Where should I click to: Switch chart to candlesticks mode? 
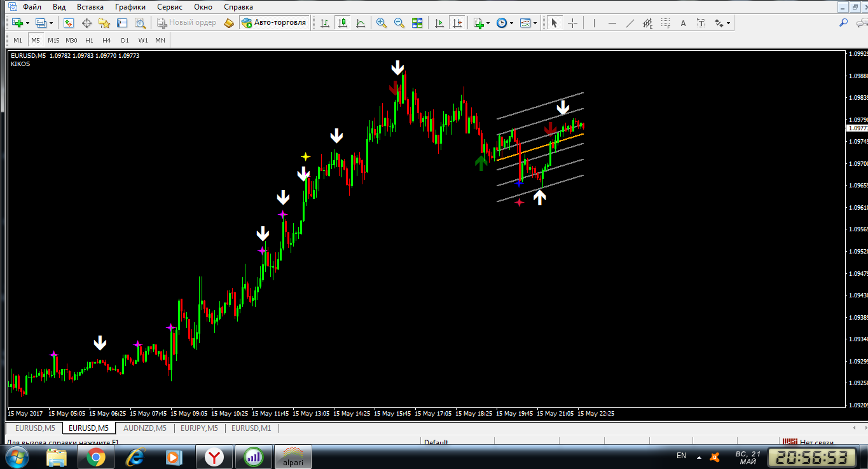point(343,23)
